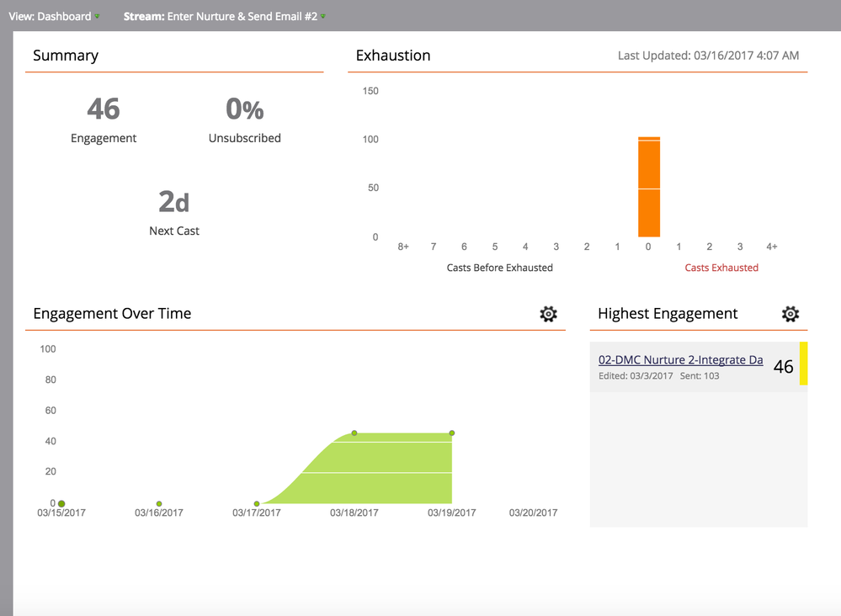
Task: Select the data point at 03/15/2017
Action: coord(61,503)
